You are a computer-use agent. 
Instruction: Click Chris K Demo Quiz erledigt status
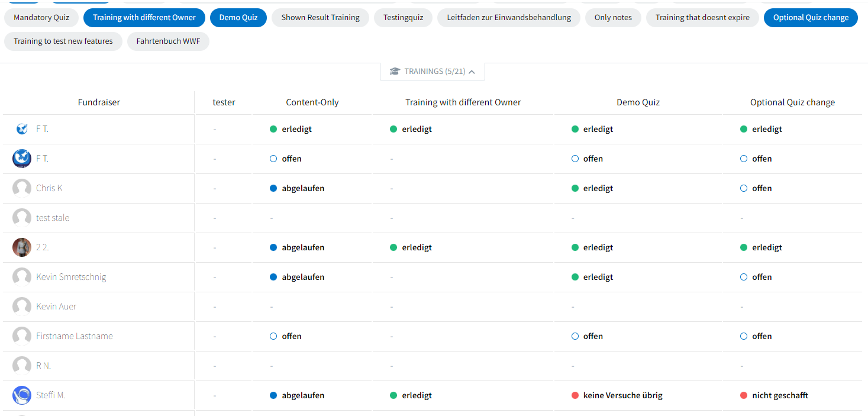592,188
